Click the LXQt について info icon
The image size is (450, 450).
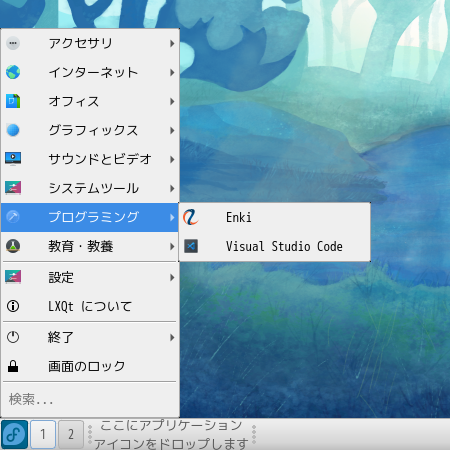(x=13, y=306)
